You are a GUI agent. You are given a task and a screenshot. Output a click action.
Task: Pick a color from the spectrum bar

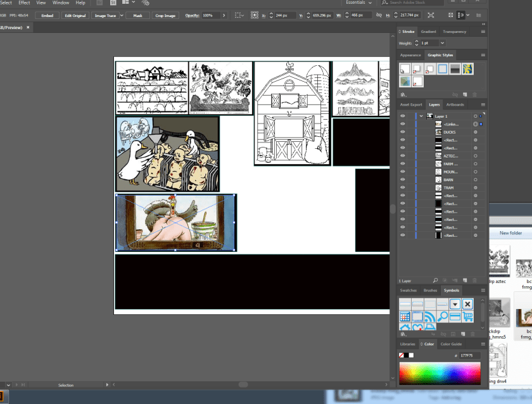click(439, 373)
